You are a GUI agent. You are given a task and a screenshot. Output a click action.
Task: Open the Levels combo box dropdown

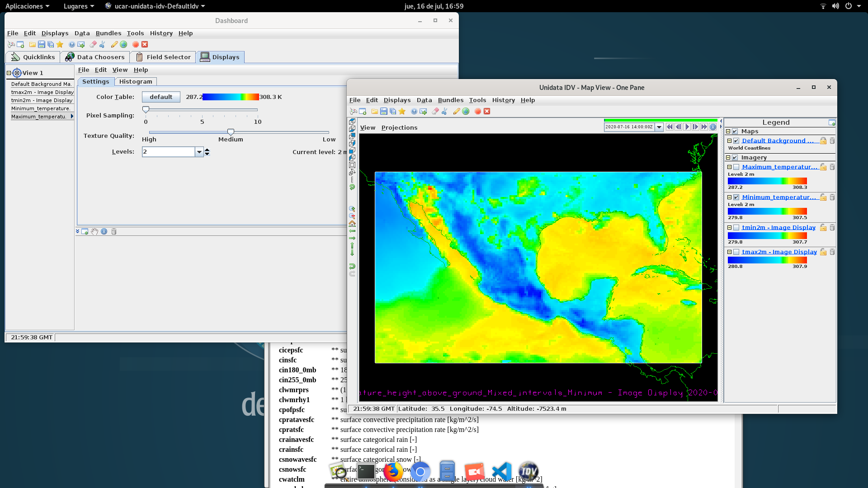tap(199, 152)
